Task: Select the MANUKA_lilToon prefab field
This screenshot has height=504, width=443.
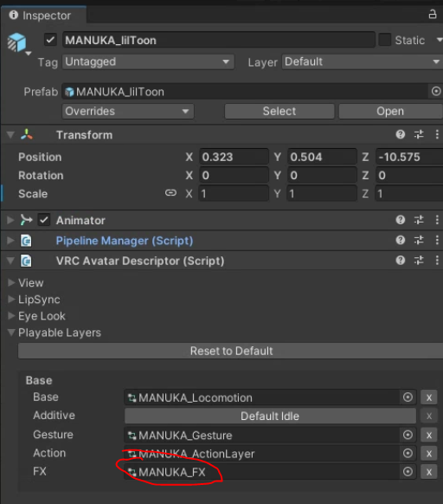Action: 245,92
